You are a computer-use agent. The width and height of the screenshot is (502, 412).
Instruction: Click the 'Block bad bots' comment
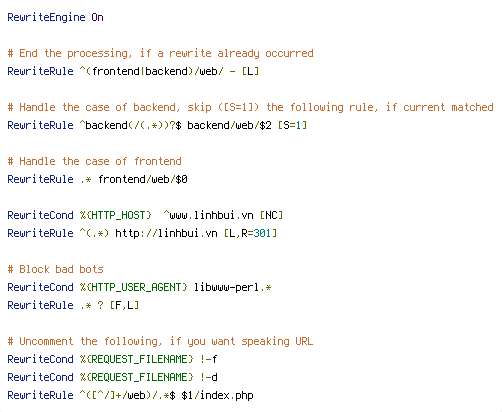[x=55, y=269]
